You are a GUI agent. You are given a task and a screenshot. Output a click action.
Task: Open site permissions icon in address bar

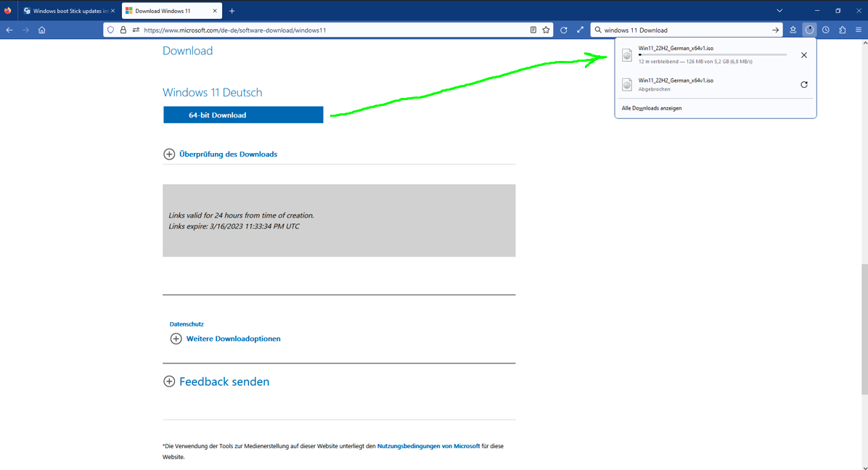tap(136, 30)
